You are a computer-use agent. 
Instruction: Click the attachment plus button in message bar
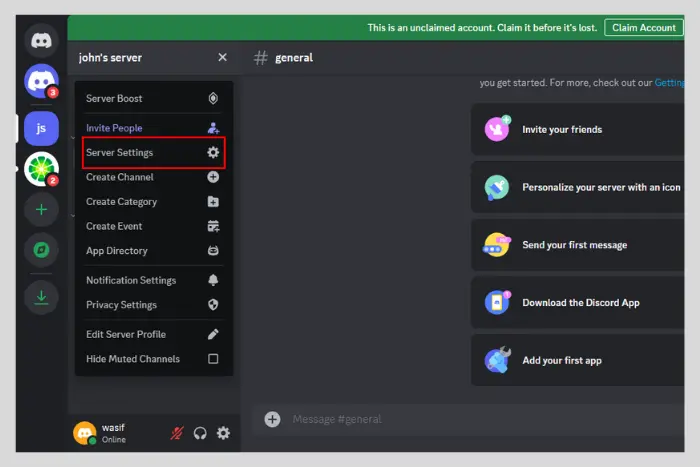(272, 419)
